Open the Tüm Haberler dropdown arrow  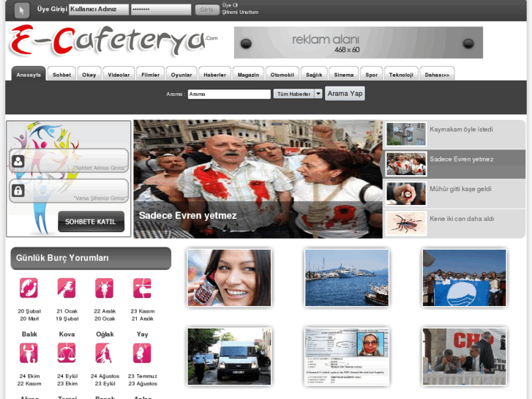point(318,94)
